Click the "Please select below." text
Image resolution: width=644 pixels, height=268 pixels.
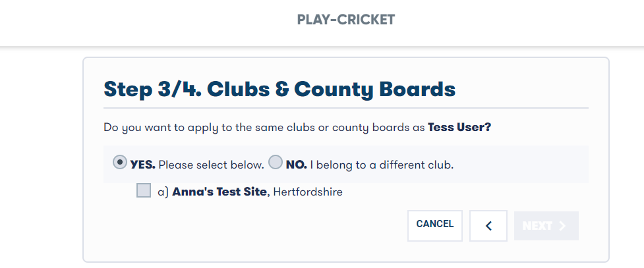[x=211, y=164]
